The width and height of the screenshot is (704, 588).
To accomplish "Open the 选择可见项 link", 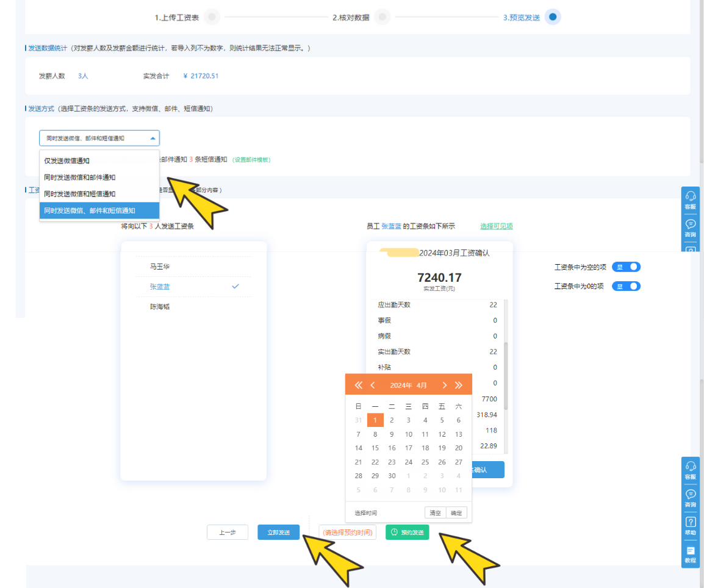I will (x=496, y=226).
